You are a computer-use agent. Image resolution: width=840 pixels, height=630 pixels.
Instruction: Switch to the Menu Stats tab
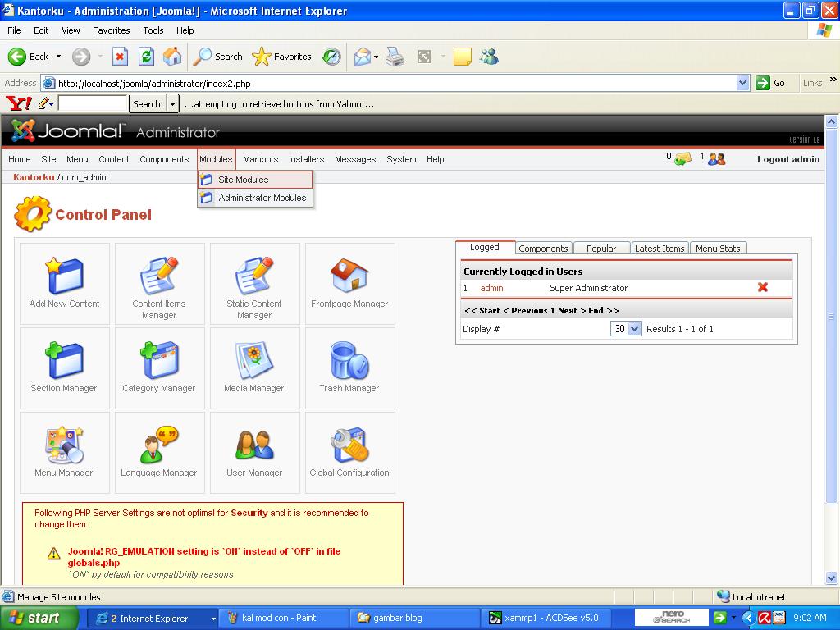pyautogui.click(x=718, y=248)
